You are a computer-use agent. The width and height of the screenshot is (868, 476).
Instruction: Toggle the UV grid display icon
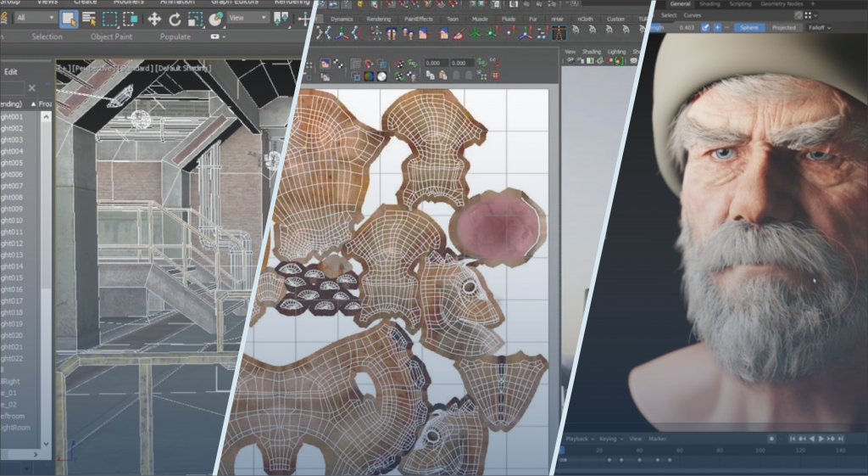[x=356, y=64]
